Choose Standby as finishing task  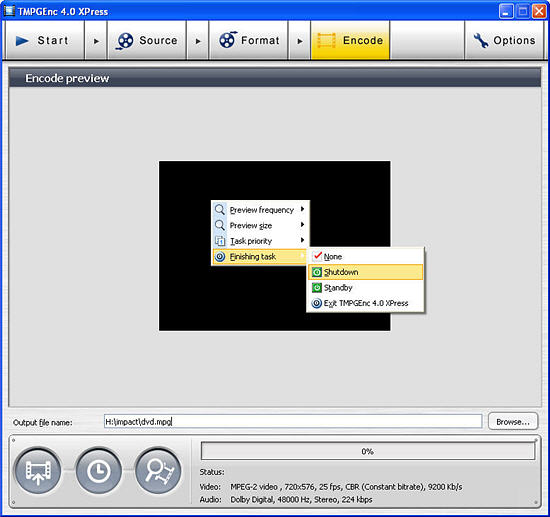click(365, 288)
